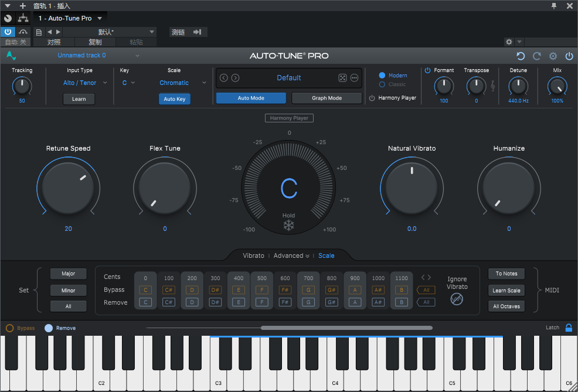Screen dimensions: 578x392
Task: Open the host 默认 preset dropdown
Action: 110,32
